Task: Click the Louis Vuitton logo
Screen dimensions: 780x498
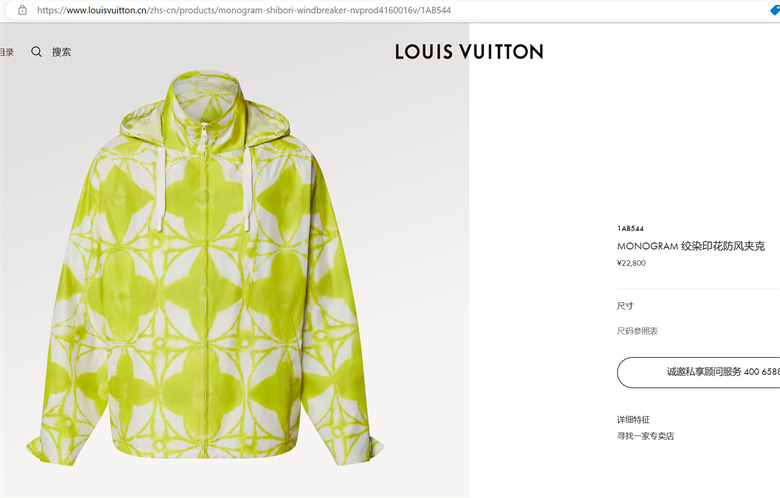Action: [x=469, y=52]
